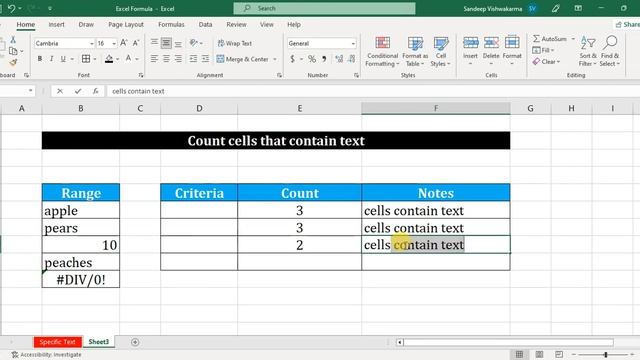Open the Draw ribbon tab
This screenshot has height=360, width=640.
[86, 24]
